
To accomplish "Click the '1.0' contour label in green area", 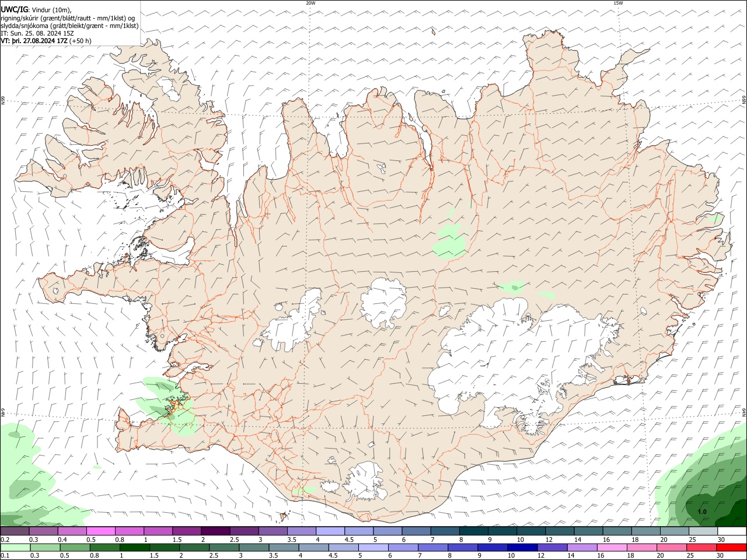I will [702, 512].
